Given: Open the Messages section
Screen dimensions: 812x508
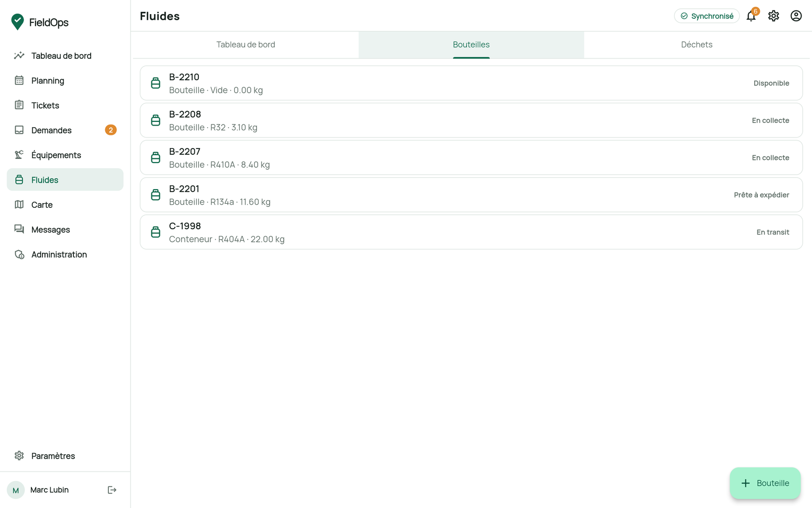Looking at the screenshot, I should (65, 230).
